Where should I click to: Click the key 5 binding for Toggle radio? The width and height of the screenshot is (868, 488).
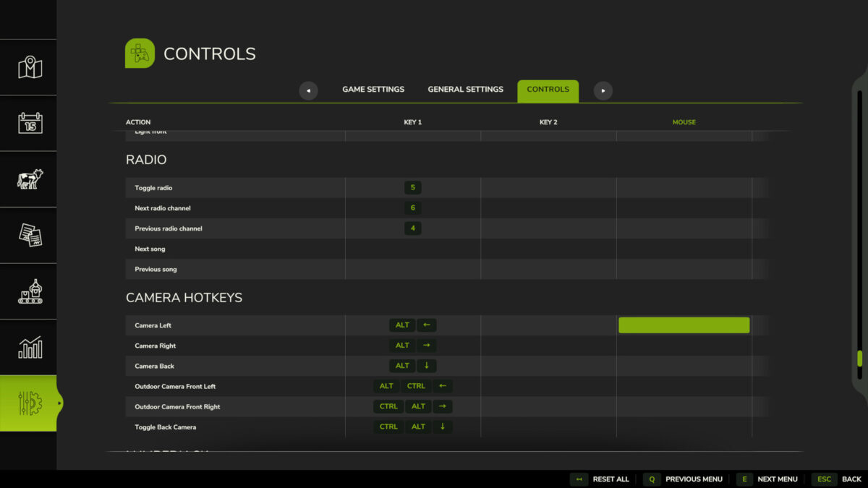point(412,187)
